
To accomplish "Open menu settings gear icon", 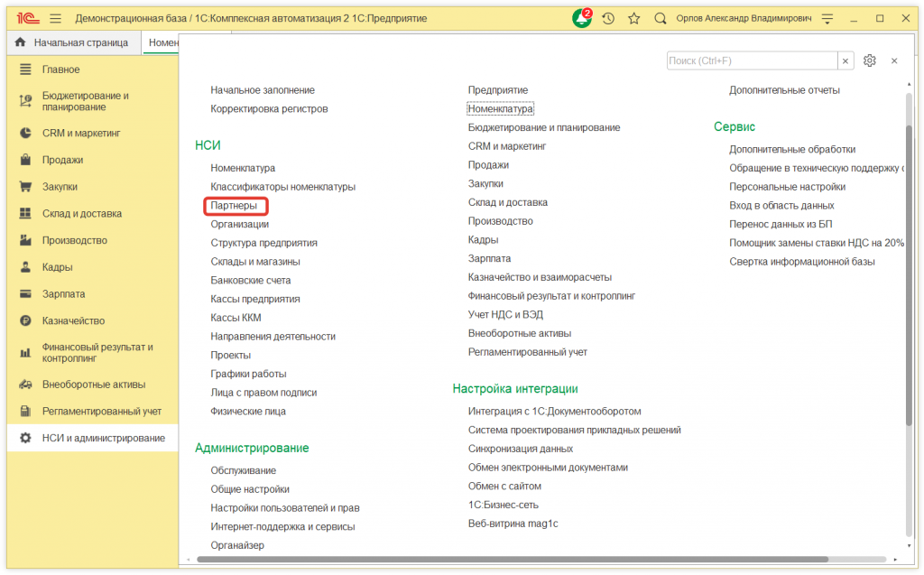I will (870, 60).
